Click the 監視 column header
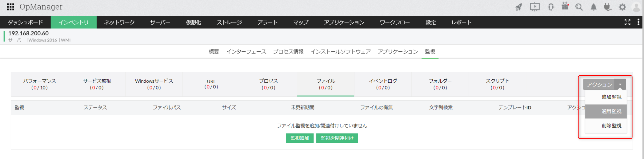 [x=19, y=108]
